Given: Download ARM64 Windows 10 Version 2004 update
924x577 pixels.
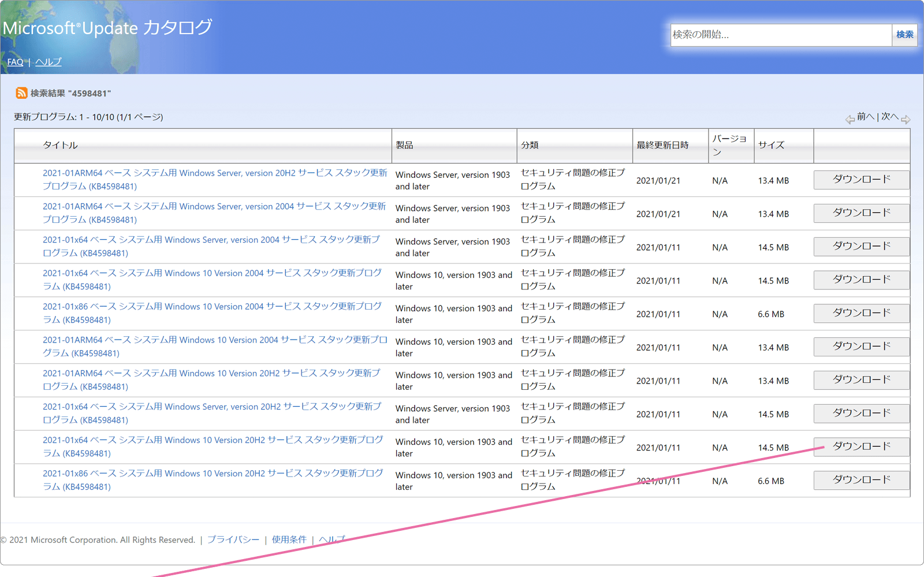Looking at the screenshot, I should click(x=862, y=347).
